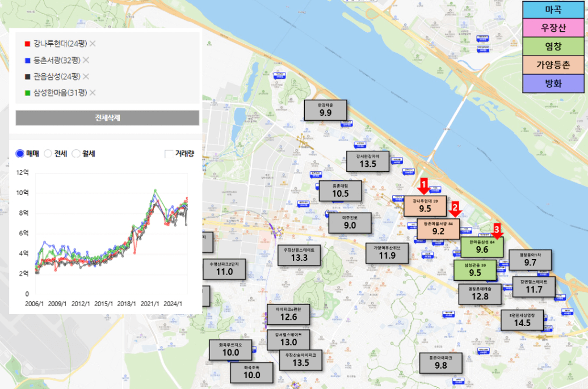Screen dimensions: 588x389
Task: Open the 강서한강자이 13.5 price label
Action: click(368, 161)
